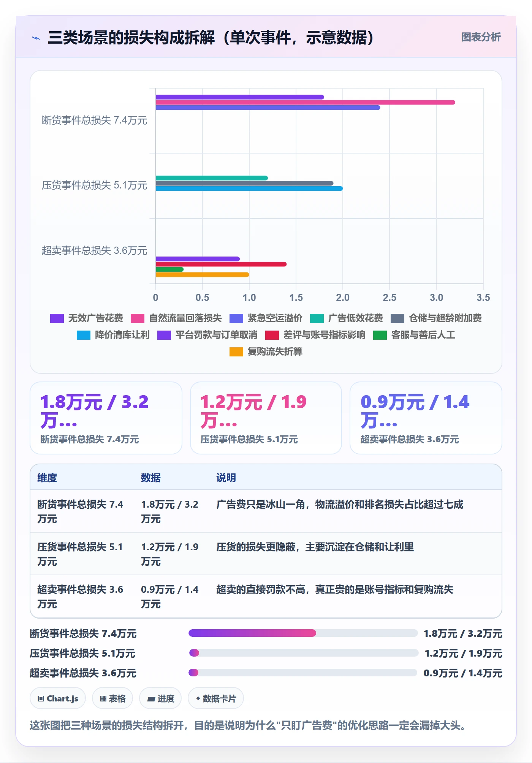Click the teal bar in the 压货事件 group
Screen dimensions: 532x763
click(x=212, y=178)
